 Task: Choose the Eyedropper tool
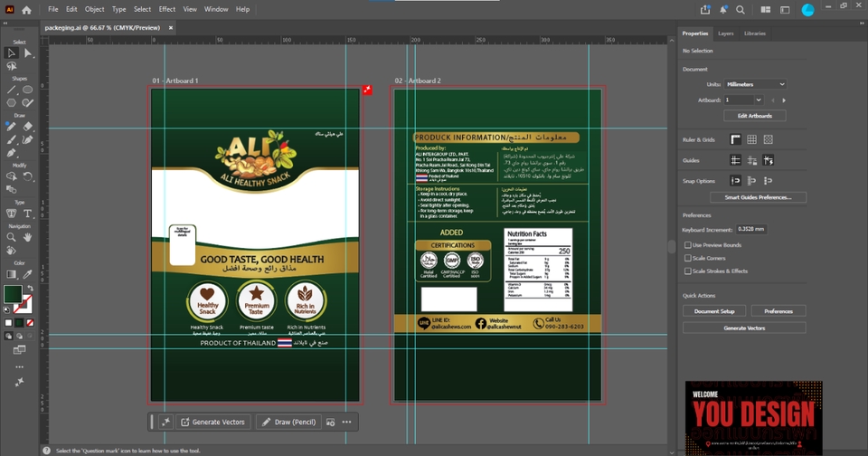pos(28,274)
